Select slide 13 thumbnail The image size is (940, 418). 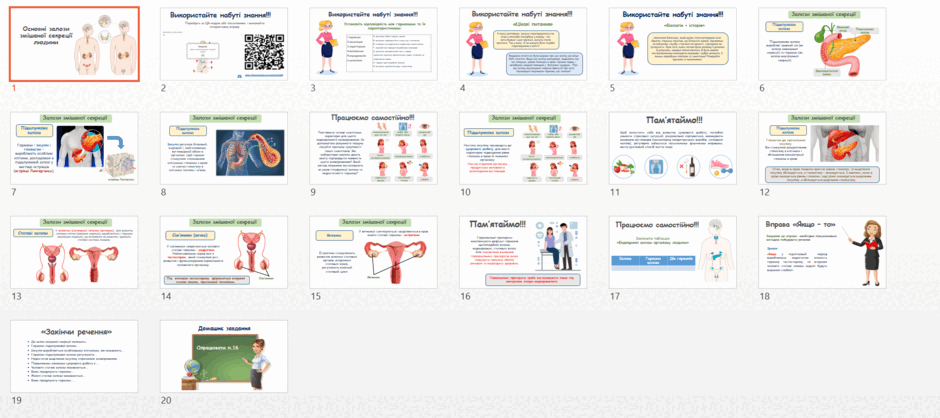[74, 252]
